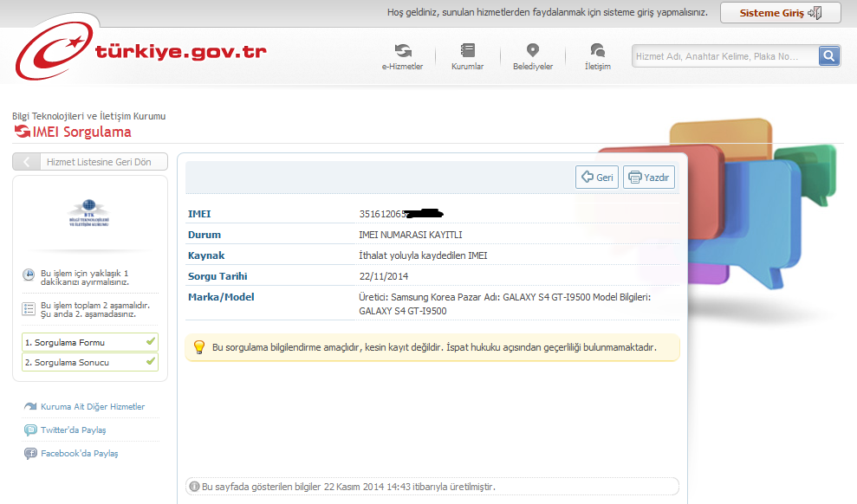
Task: Click the Belediyeler map pin icon
Action: pos(533,51)
